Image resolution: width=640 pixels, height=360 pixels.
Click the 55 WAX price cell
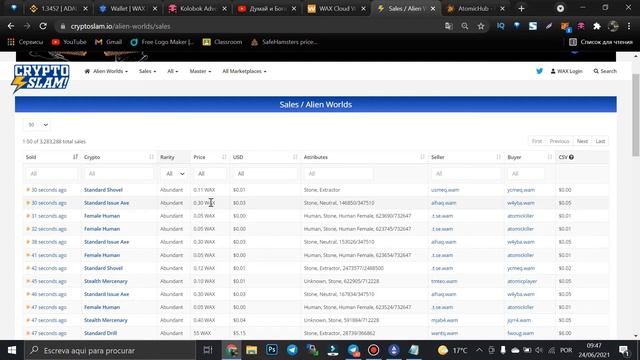tap(202, 333)
